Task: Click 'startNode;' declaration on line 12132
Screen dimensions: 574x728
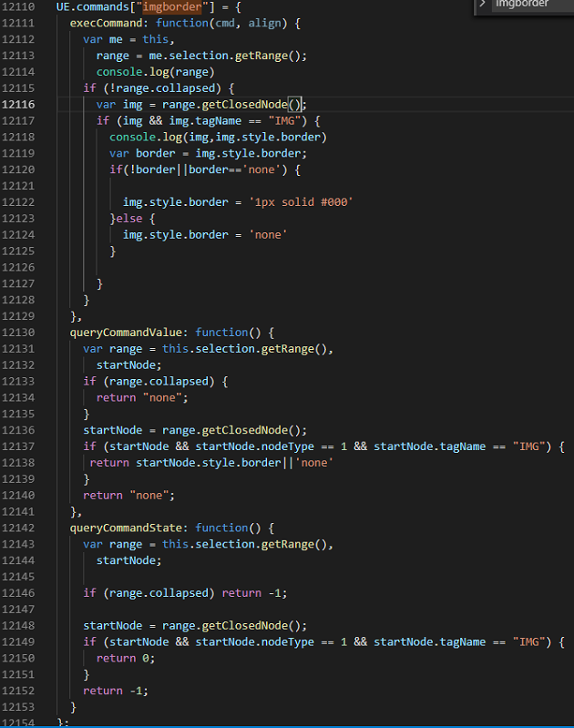Action: coord(128,365)
